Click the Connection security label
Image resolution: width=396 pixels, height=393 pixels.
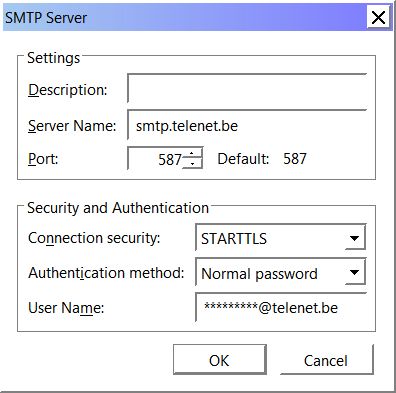(94, 238)
